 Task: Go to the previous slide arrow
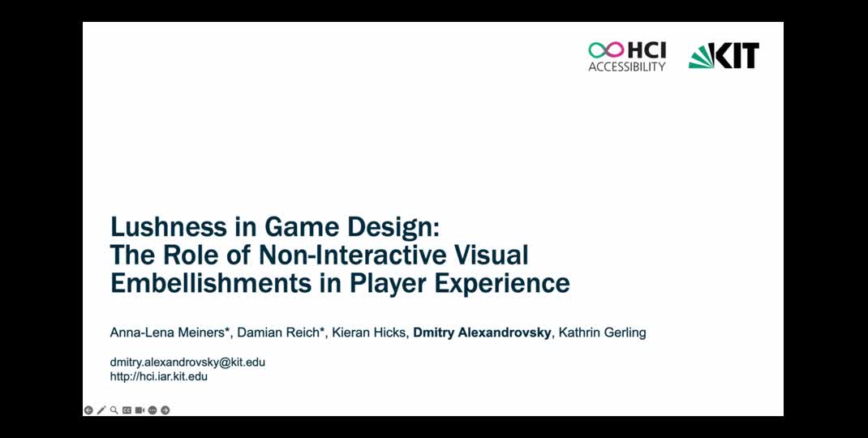(x=88, y=410)
